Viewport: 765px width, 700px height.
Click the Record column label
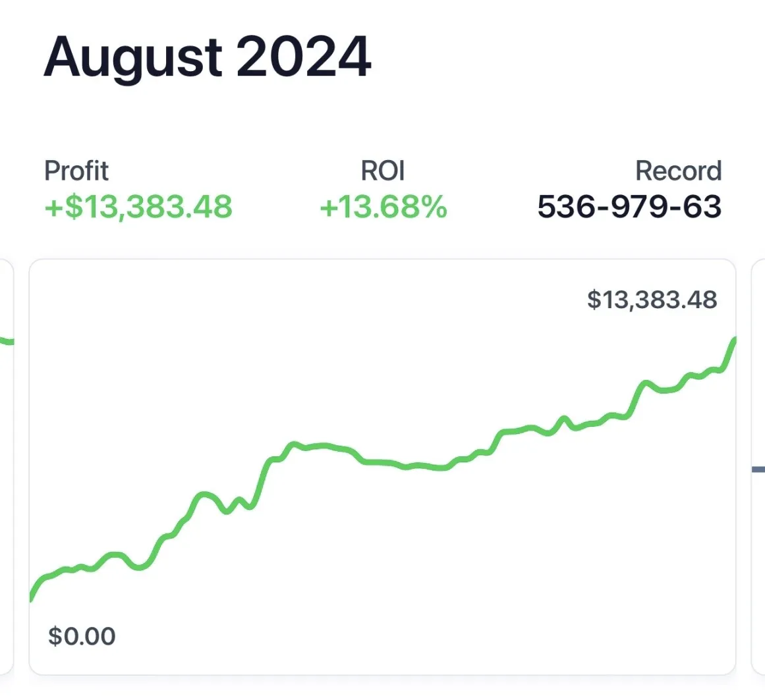[x=678, y=171]
